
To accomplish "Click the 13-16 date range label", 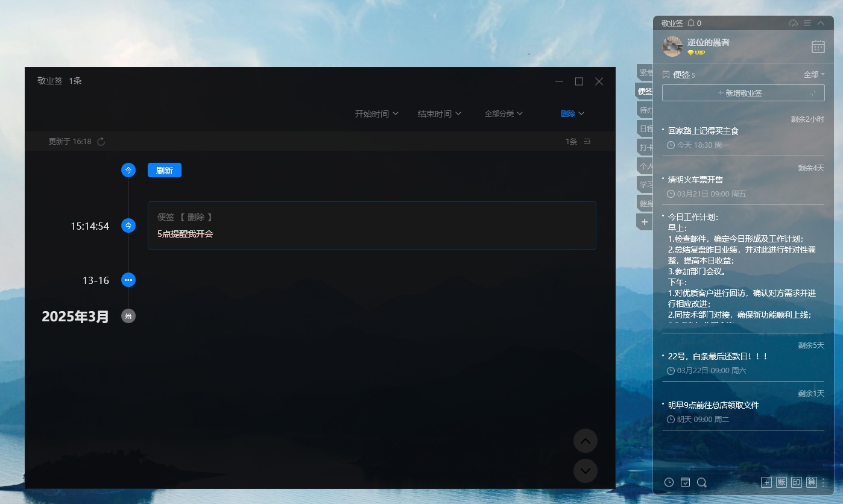I will 96,280.
